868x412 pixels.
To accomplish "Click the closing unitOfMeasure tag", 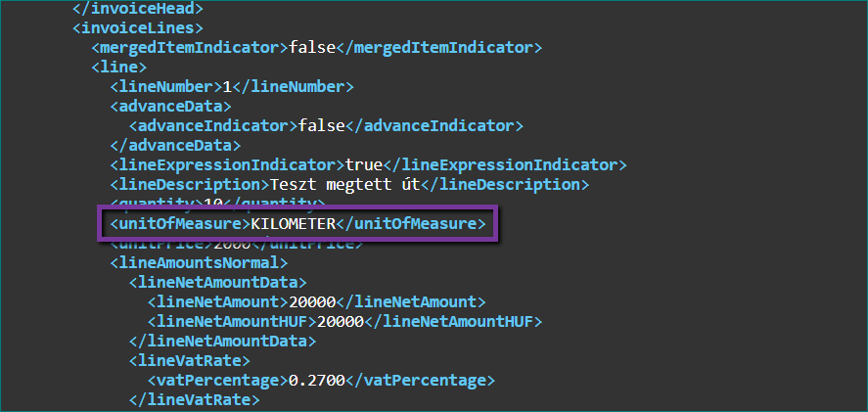I will tap(411, 224).
